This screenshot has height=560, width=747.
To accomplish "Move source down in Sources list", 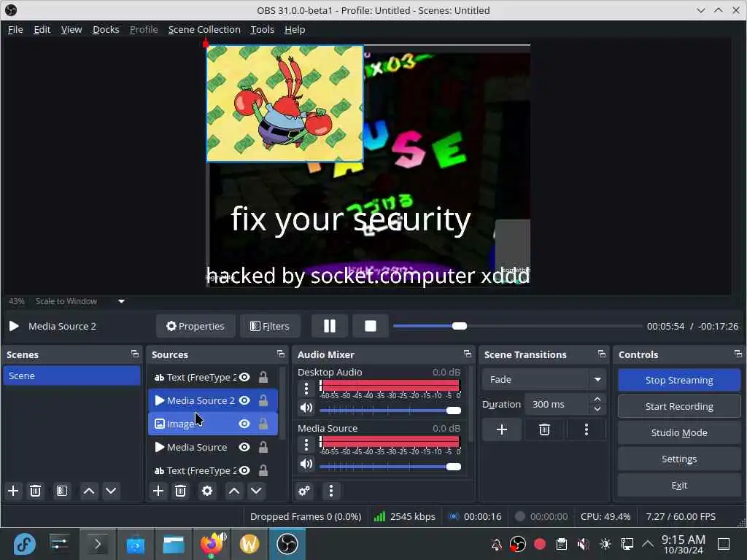I will tap(256, 491).
